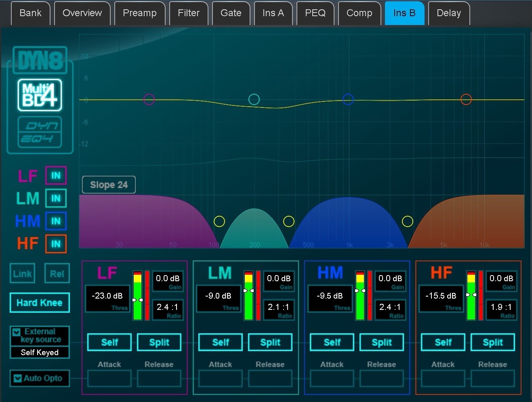Toggle Split on the LF band
This screenshot has width=532, height=402.
[x=159, y=342]
